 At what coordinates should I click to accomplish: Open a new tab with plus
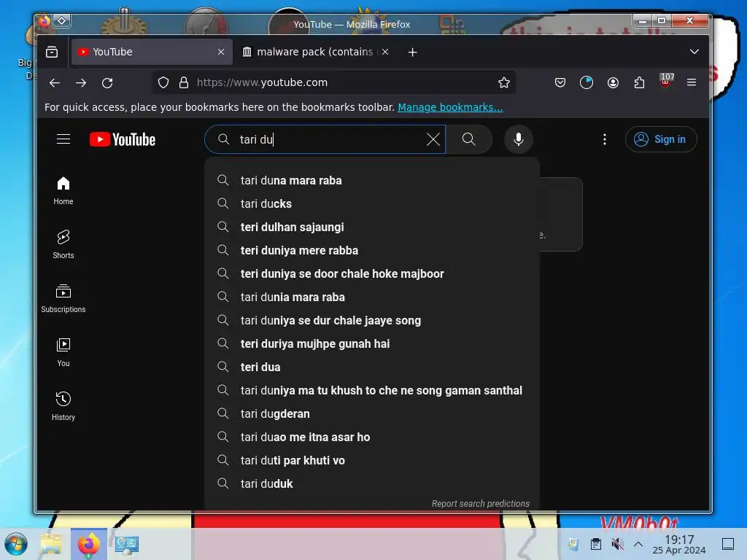tap(413, 52)
